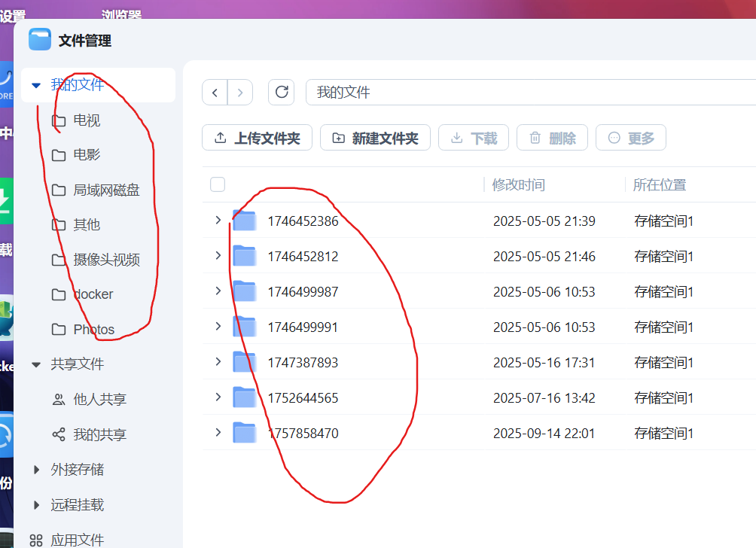756x548 pixels.
Task: Click the folder icon of 1746452386
Action: (245, 221)
